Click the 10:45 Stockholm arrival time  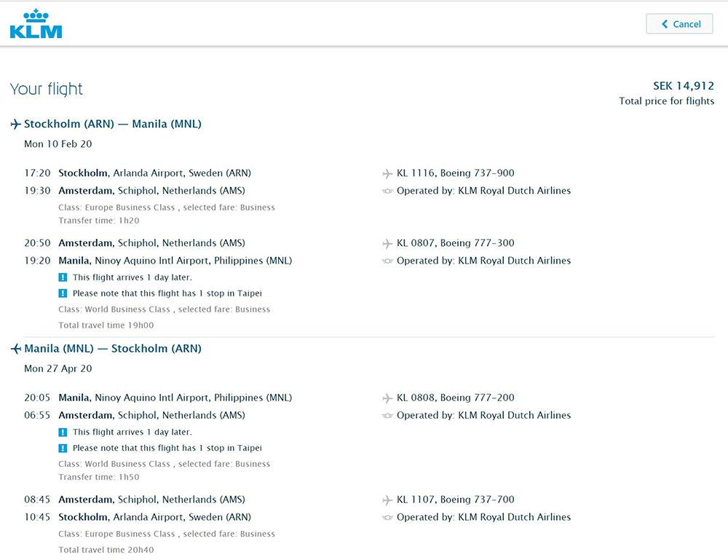37,517
